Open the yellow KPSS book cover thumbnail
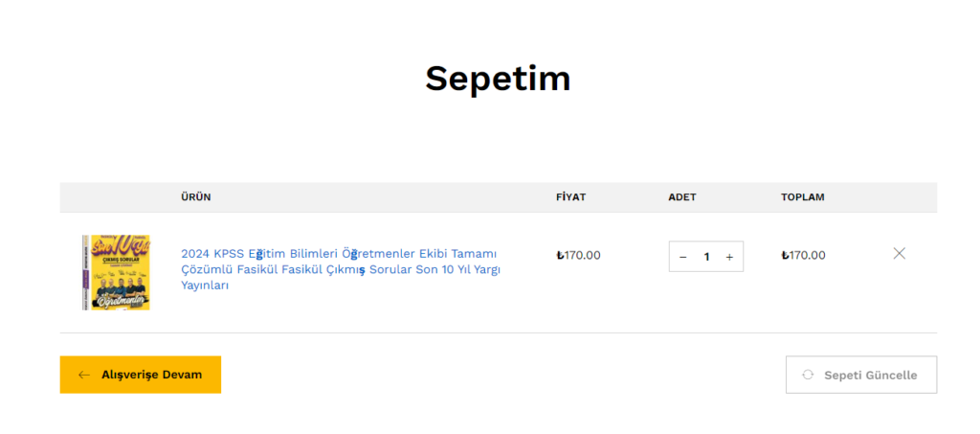The height and width of the screenshot is (434, 980). 116,272
